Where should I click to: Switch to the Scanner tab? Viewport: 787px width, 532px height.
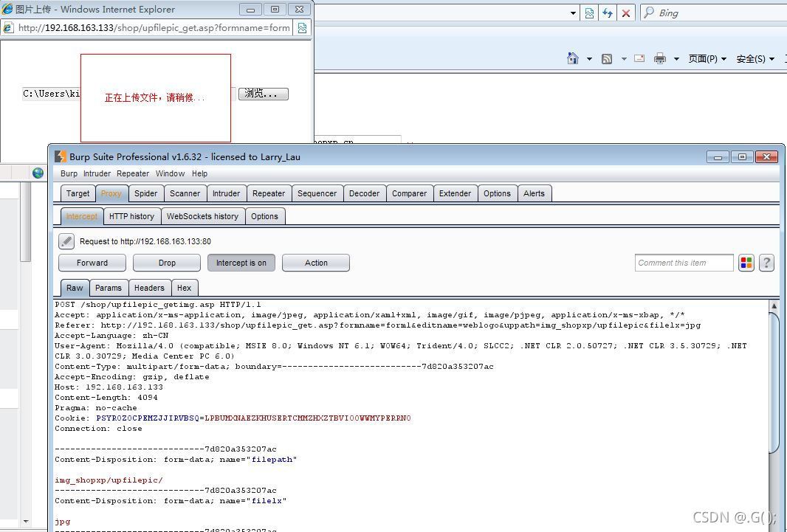click(185, 193)
